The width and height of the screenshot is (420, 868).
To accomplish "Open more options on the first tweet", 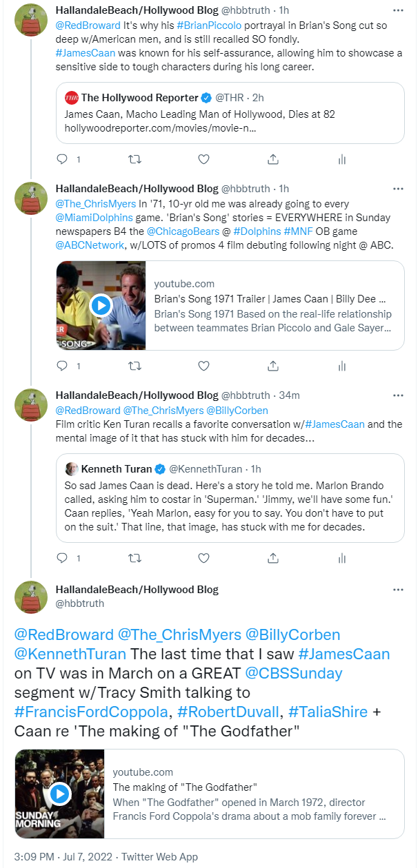I will pyautogui.click(x=398, y=11).
